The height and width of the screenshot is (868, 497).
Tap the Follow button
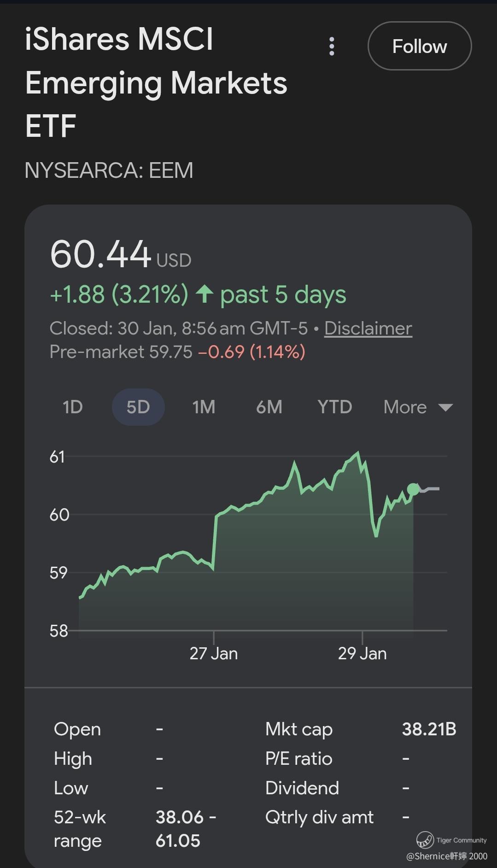[x=420, y=46]
